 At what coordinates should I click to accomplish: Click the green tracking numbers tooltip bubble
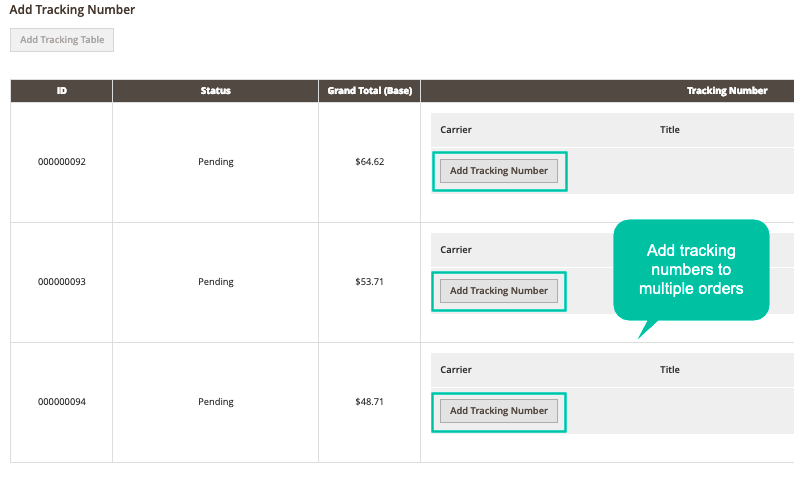(691, 270)
